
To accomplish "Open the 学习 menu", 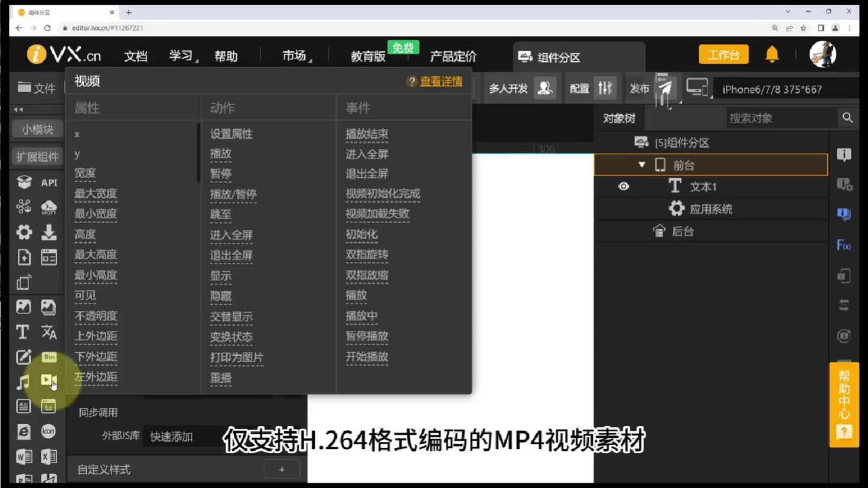I will [x=182, y=56].
